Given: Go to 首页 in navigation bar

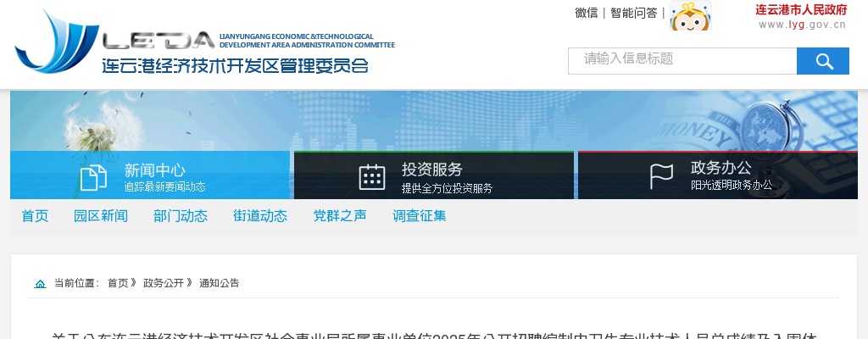Looking at the screenshot, I should click(35, 216).
